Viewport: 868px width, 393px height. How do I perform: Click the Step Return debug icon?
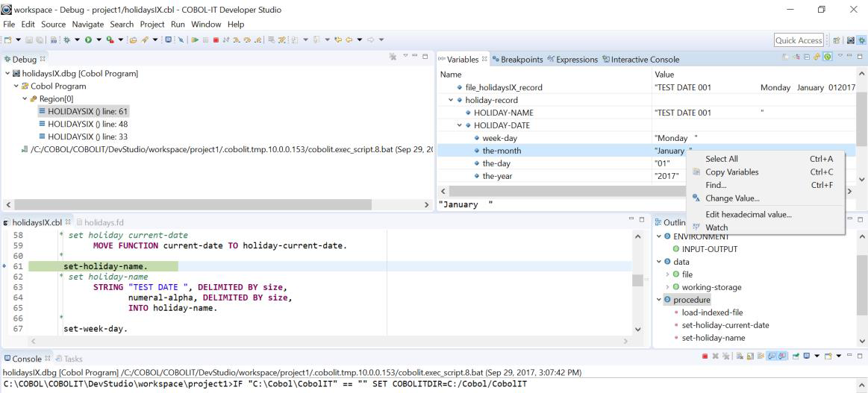pyautogui.click(x=258, y=40)
